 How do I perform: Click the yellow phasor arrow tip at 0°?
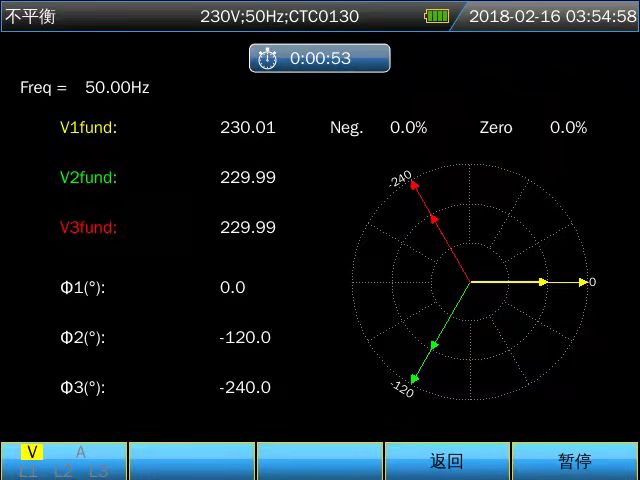[582, 283]
